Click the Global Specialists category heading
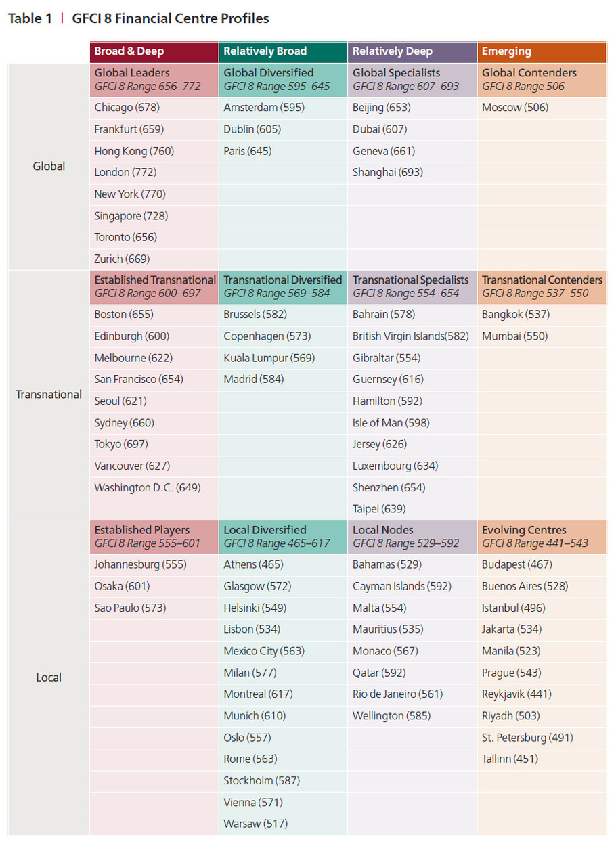 tap(396, 73)
